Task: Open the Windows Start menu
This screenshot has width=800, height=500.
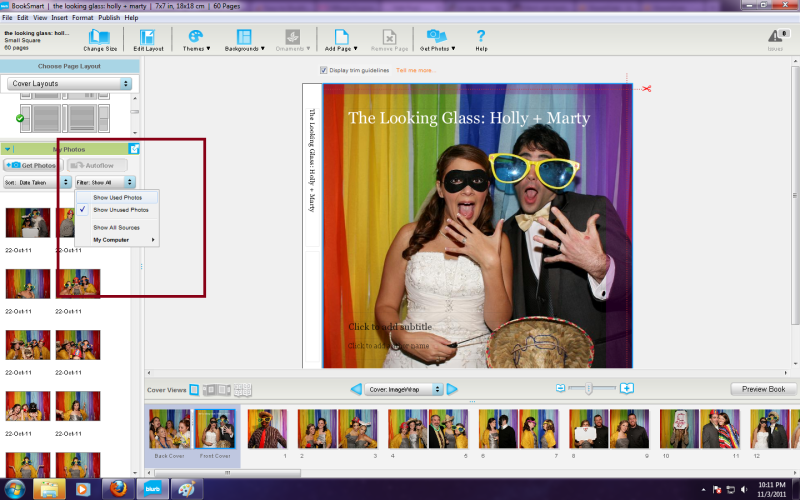Action: tap(15, 489)
